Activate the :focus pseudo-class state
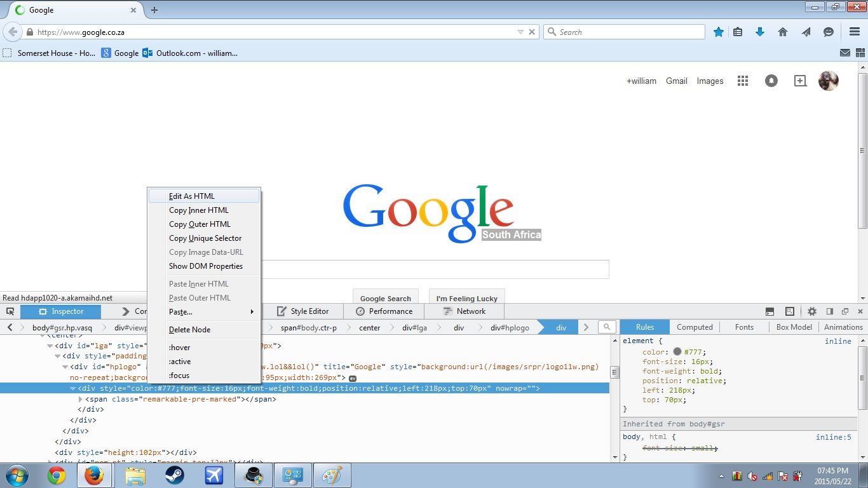868x488 pixels. click(179, 376)
